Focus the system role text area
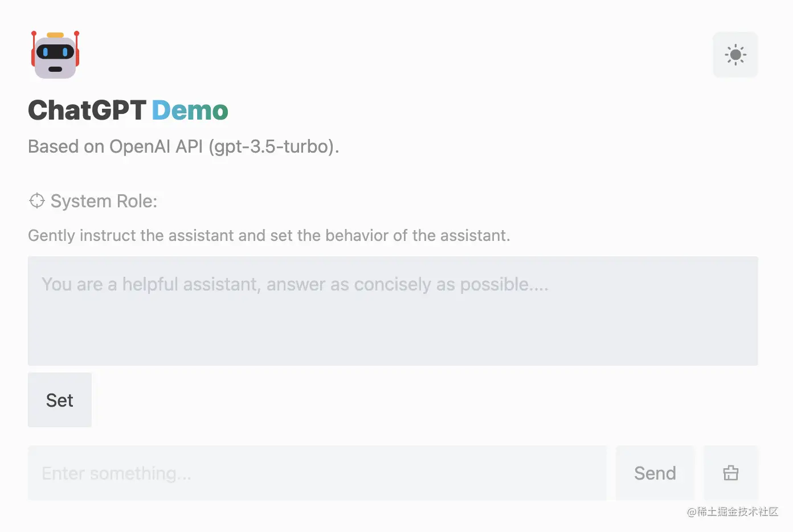The height and width of the screenshot is (532, 793). click(393, 311)
